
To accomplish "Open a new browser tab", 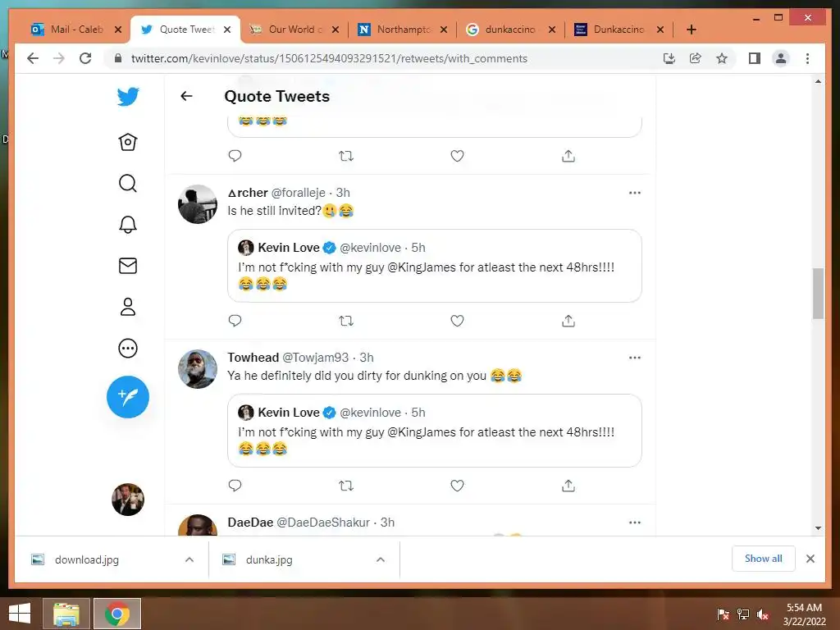I will coord(692,30).
